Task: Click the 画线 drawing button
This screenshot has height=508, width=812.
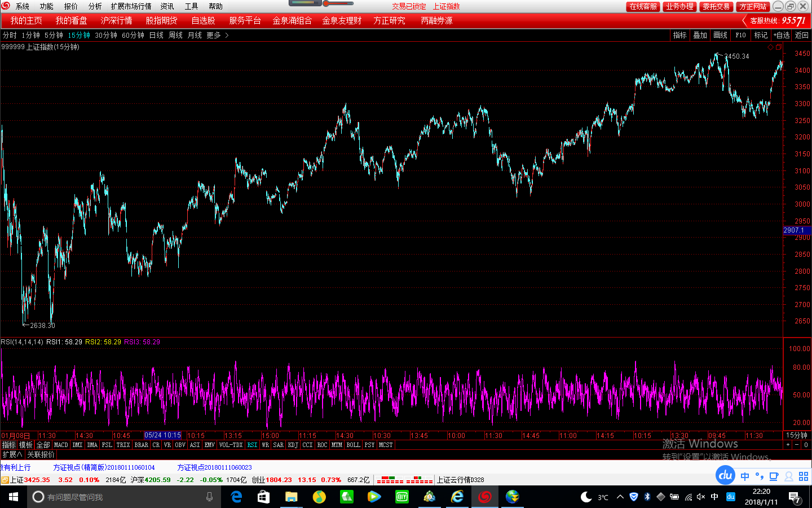Action: pos(721,35)
